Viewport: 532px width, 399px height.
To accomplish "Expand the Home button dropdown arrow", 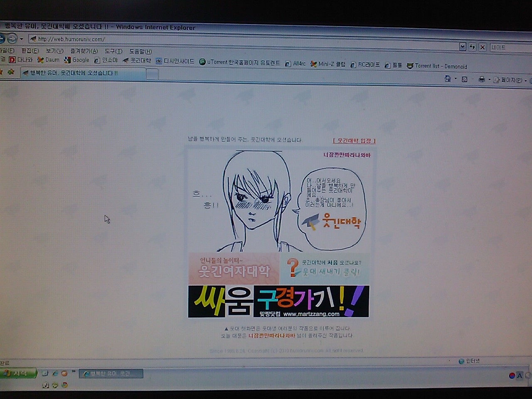I will click(456, 79).
